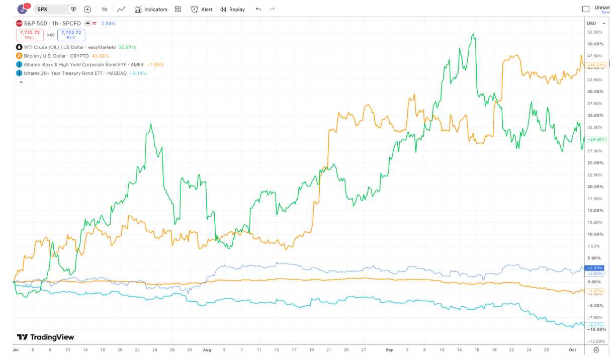Open the line chart style selector
616x364 pixels.
point(121,9)
